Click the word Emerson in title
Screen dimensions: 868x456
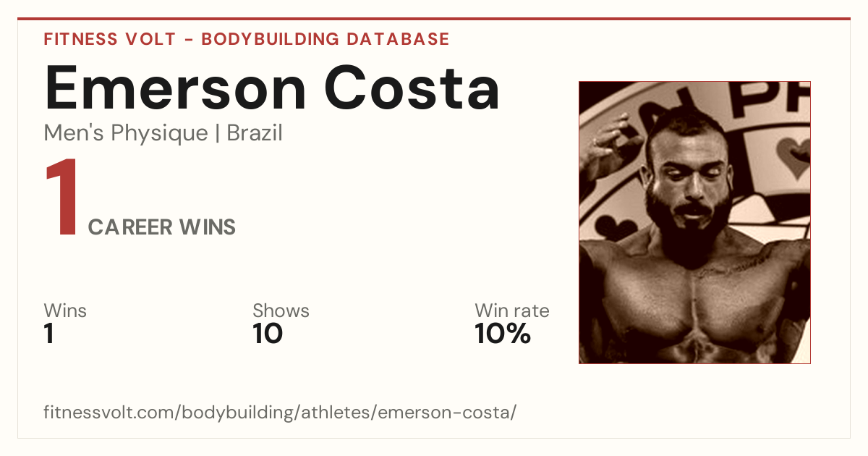pos(176,88)
